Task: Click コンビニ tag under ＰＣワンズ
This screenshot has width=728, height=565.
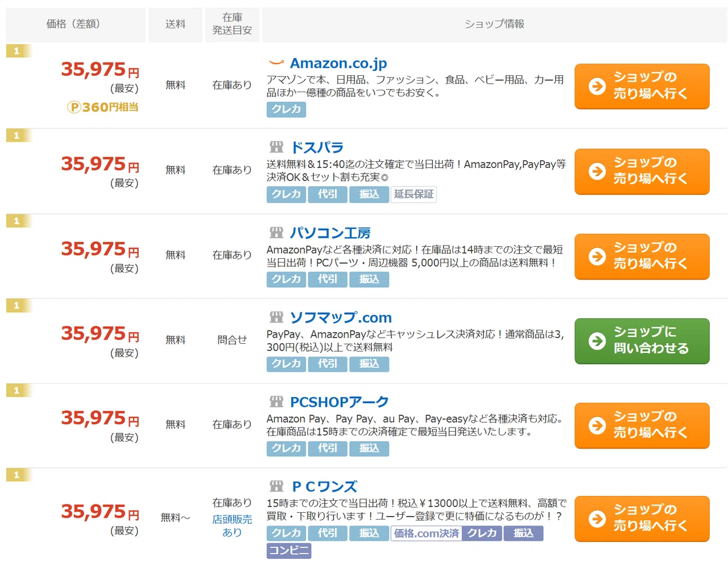Action: tap(289, 551)
